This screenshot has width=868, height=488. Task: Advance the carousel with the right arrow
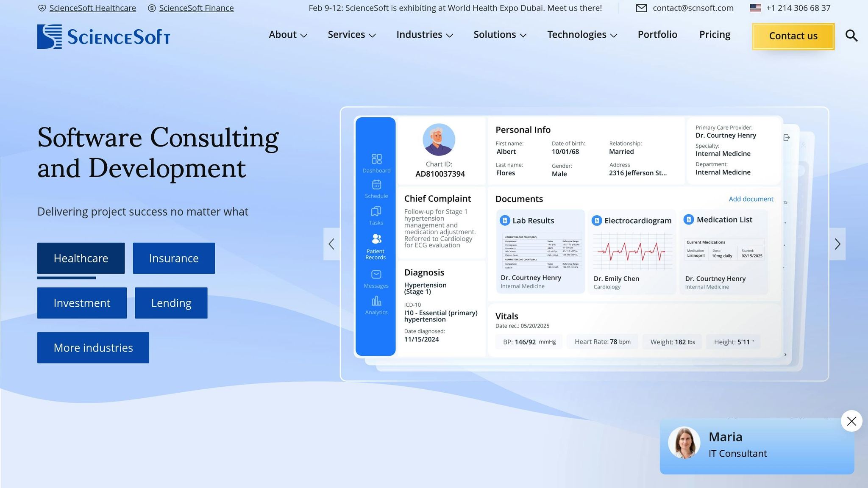(x=837, y=244)
